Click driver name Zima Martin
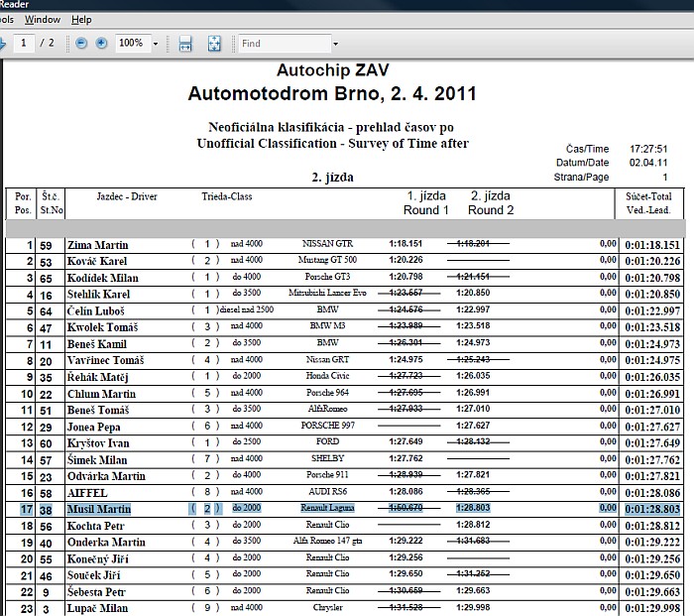Viewport: 694px width, 616px height. click(x=98, y=245)
